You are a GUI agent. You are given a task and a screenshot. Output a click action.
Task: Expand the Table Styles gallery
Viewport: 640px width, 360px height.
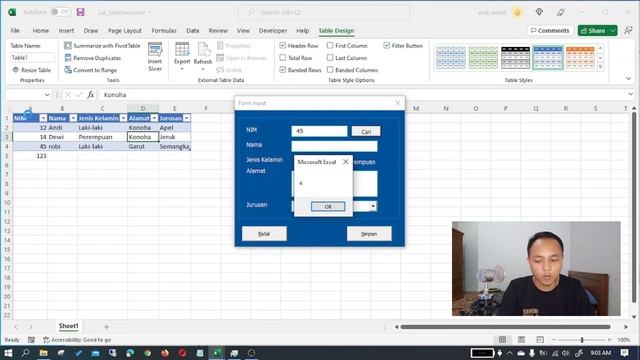pyautogui.click(x=600, y=67)
